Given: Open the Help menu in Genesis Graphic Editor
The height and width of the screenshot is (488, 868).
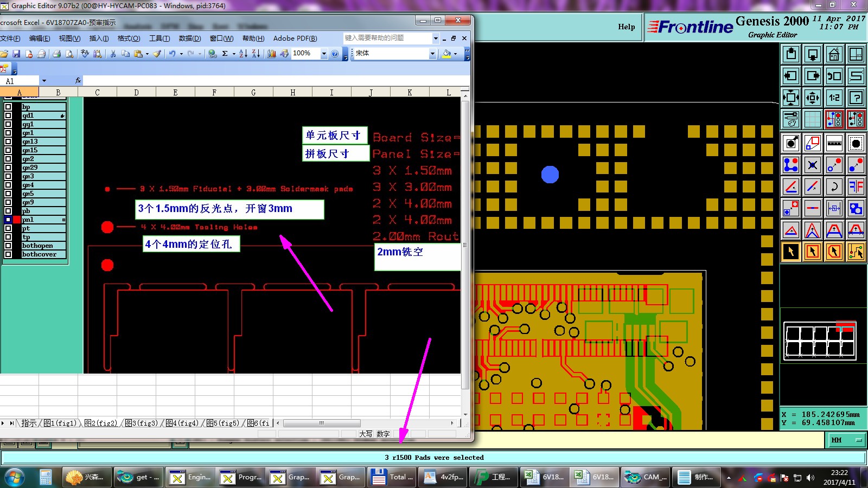Looking at the screenshot, I should (626, 27).
